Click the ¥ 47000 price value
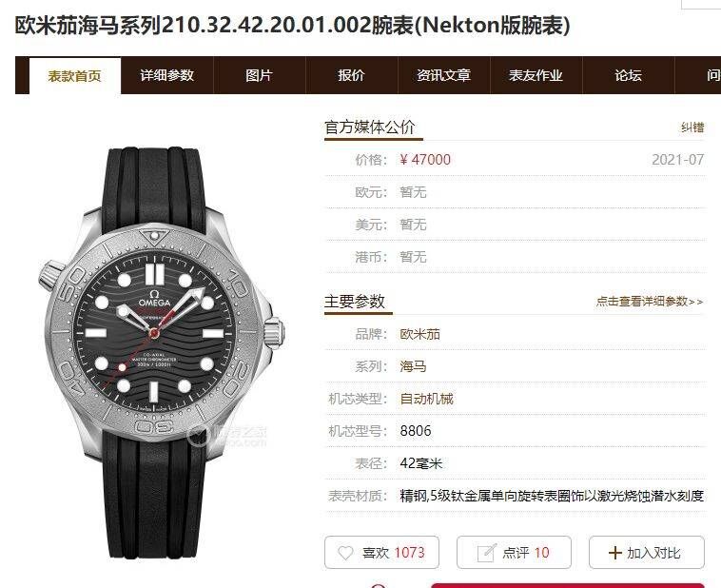The height and width of the screenshot is (588, 721). pyautogui.click(x=425, y=160)
